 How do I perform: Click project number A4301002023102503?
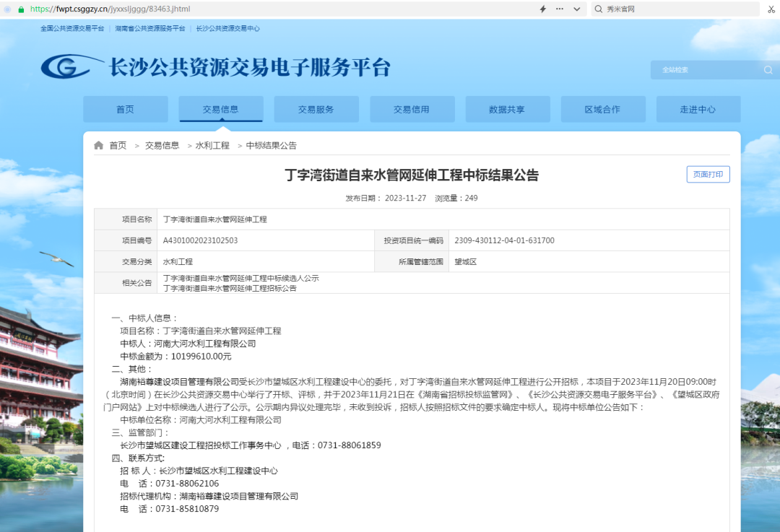pyautogui.click(x=201, y=240)
